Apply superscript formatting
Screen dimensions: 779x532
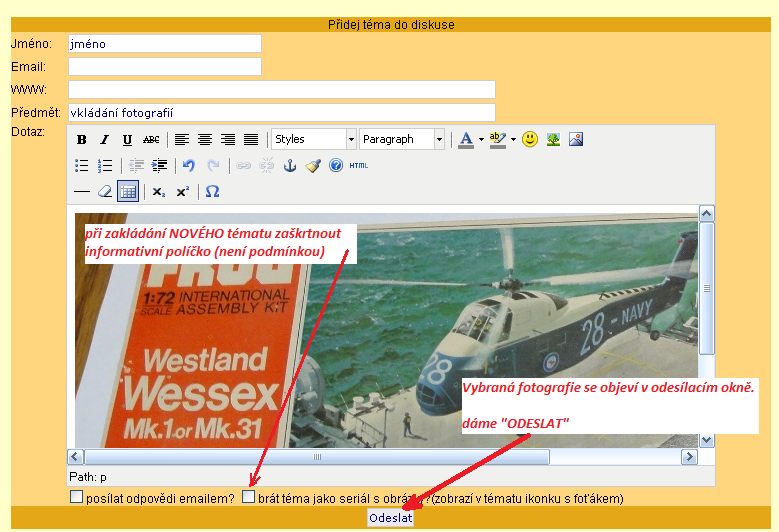(183, 192)
